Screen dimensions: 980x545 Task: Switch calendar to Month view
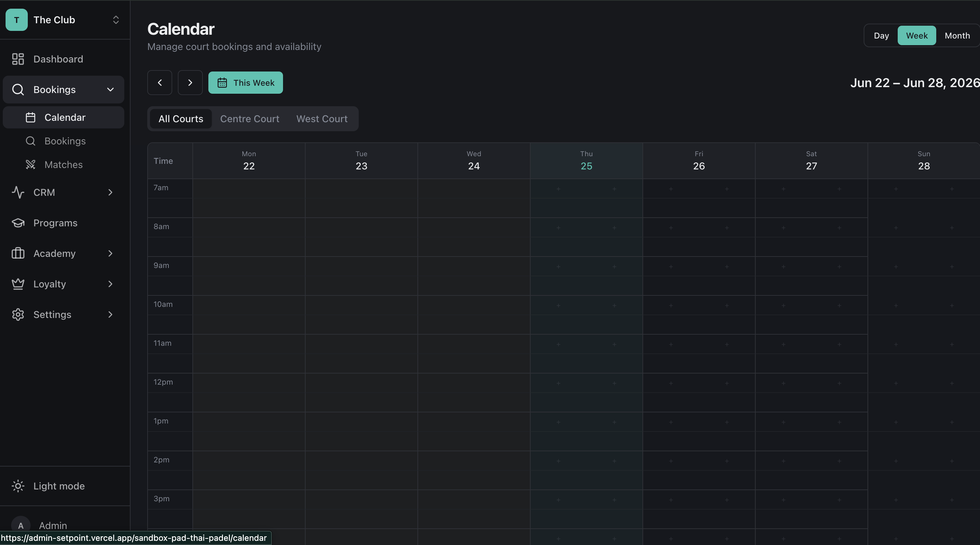click(x=957, y=35)
